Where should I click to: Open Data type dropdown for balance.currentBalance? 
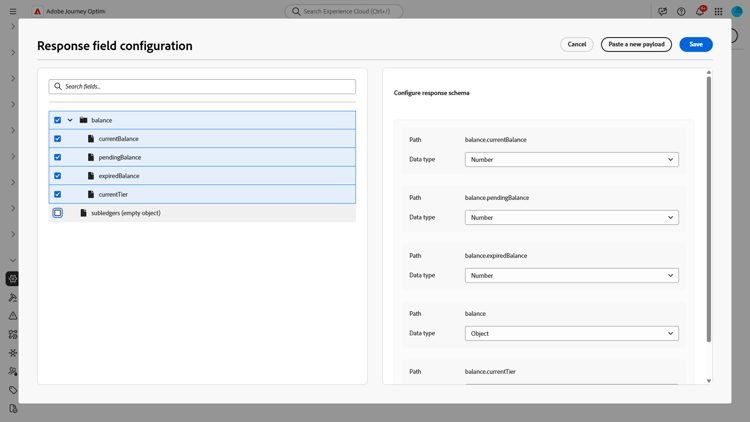click(571, 160)
